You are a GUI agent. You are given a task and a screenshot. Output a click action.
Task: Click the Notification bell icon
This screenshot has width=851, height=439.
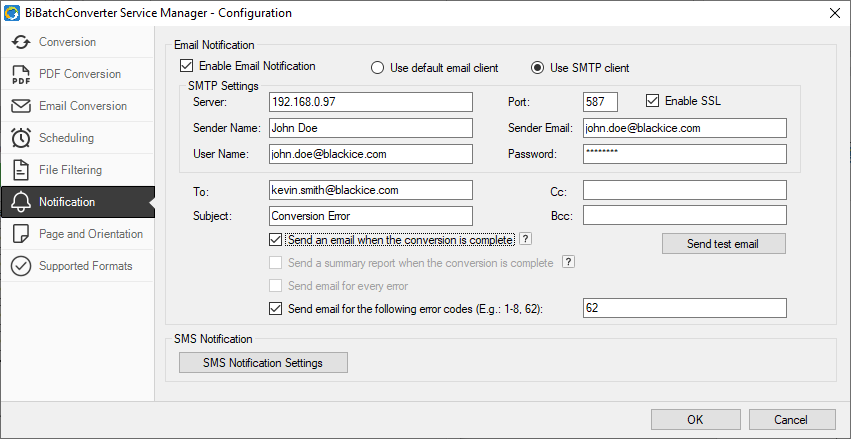[x=21, y=202]
